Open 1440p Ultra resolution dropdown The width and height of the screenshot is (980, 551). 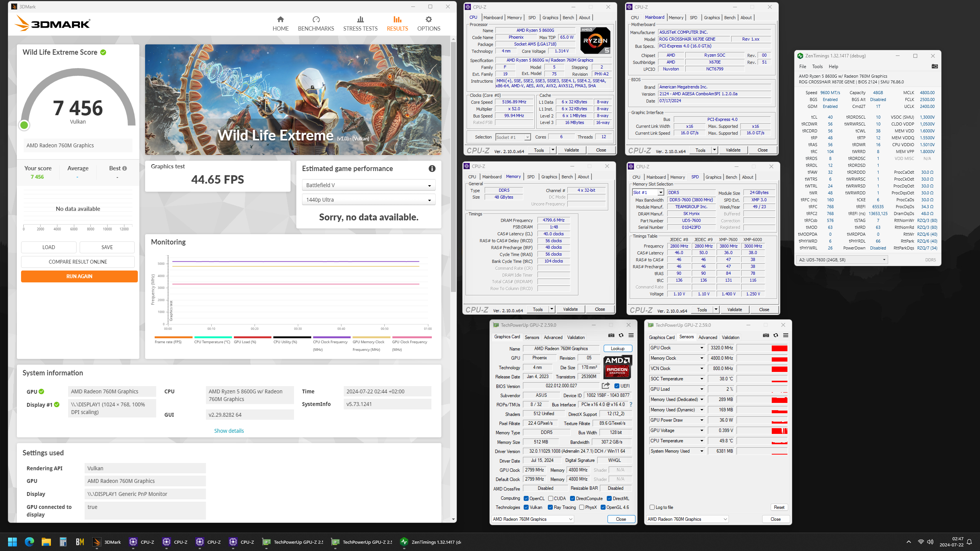(x=369, y=200)
